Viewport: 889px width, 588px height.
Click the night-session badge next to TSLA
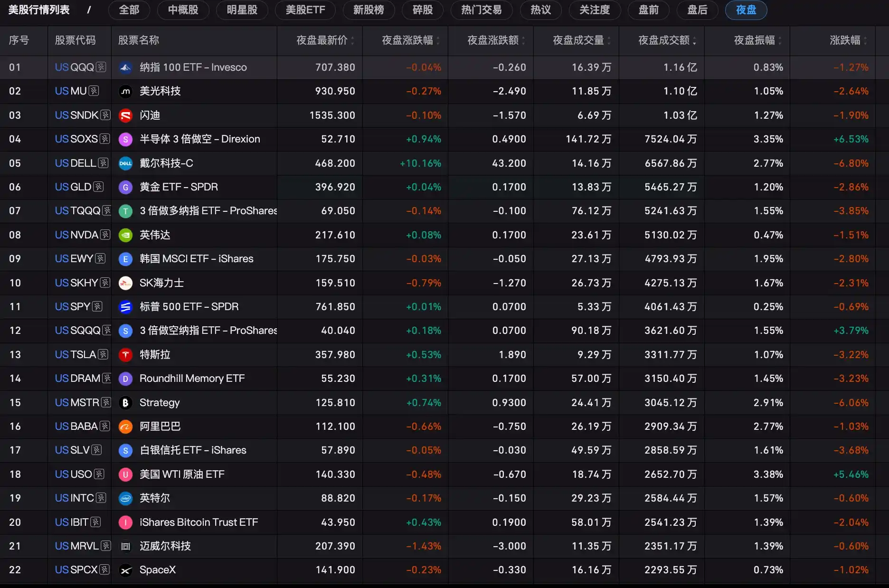103,355
